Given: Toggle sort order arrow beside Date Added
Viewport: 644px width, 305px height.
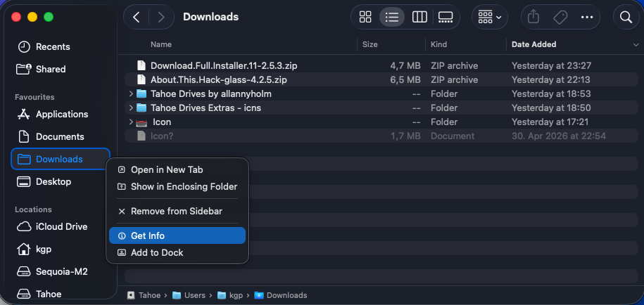Looking at the screenshot, I should pyautogui.click(x=636, y=44).
